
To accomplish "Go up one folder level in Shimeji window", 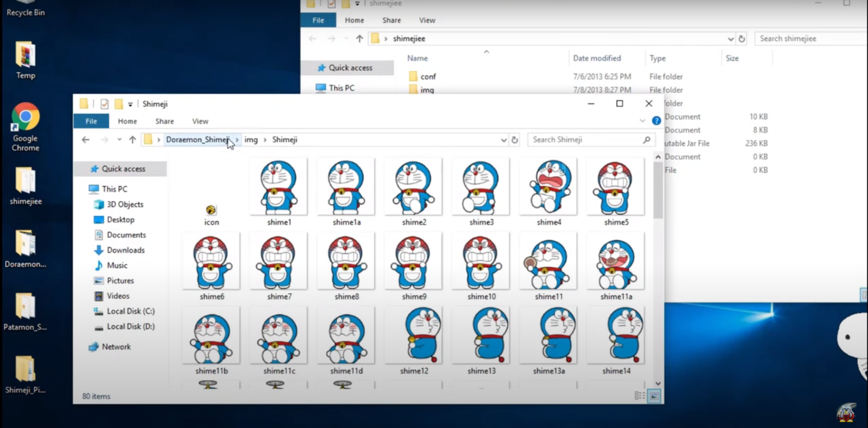I will [132, 140].
